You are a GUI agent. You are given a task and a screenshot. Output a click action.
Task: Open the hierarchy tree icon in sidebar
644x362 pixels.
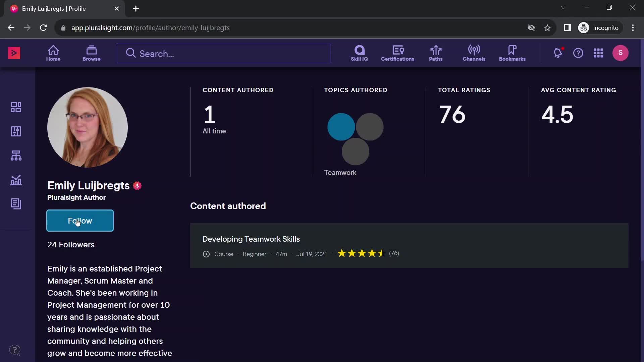(16, 156)
